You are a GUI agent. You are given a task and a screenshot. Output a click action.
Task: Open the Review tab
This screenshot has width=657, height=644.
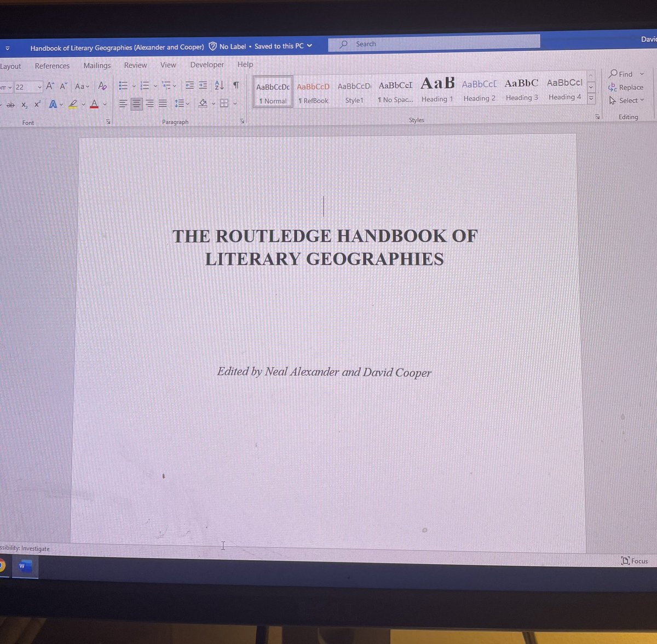pos(135,65)
